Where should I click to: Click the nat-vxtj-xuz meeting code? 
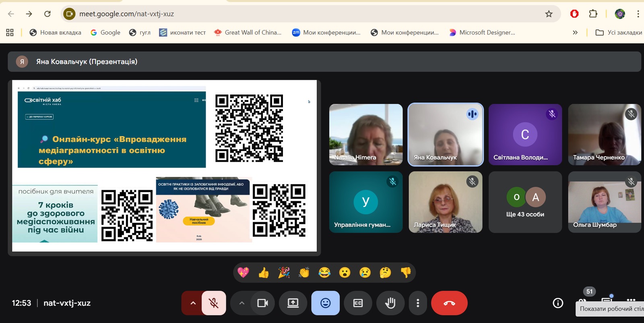click(x=67, y=303)
